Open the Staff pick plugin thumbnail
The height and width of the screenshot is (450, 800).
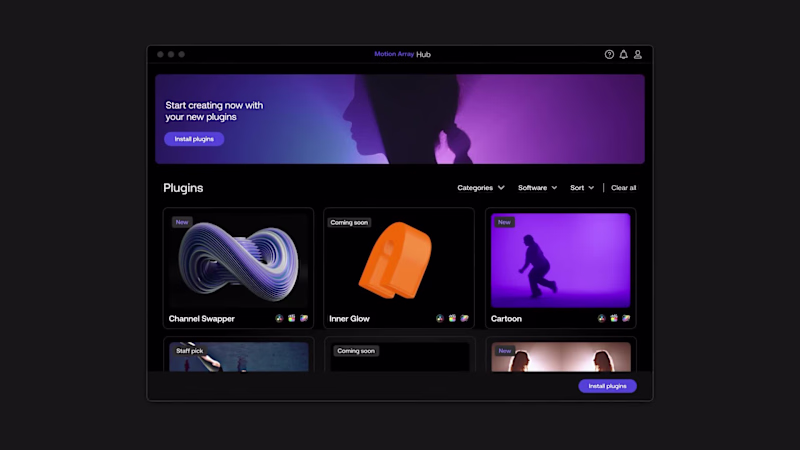click(x=238, y=357)
